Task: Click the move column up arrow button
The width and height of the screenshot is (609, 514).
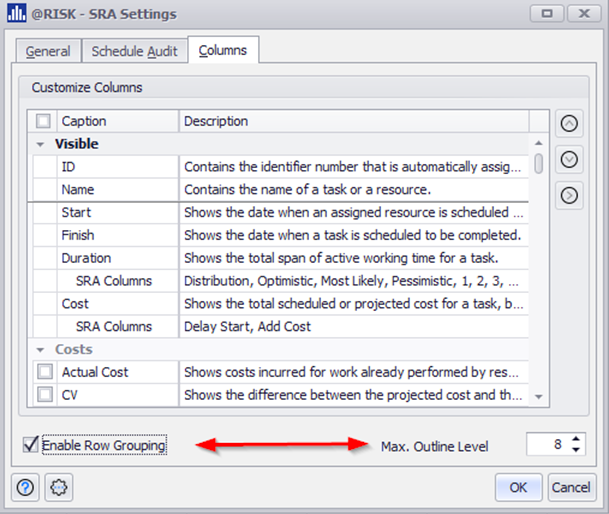Action: [569, 124]
